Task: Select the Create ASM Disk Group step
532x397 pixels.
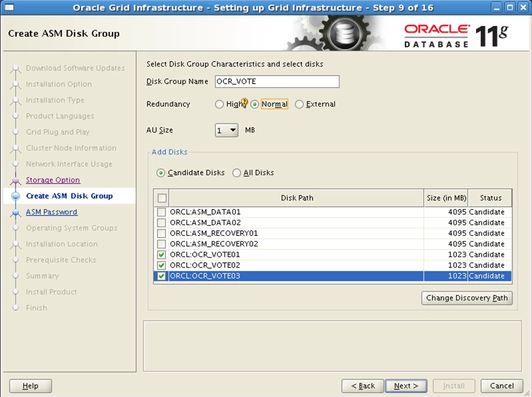Action: [x=69, y=196]
